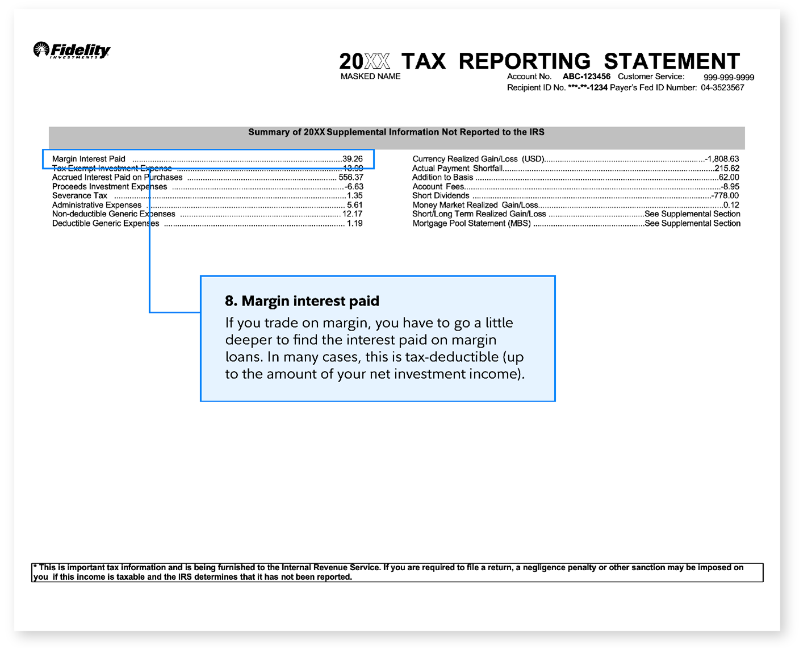This screenshot has width=812, height=648.
Task: Select Accrued Interest Paid on Purchases row
Action: click(117, 177)
